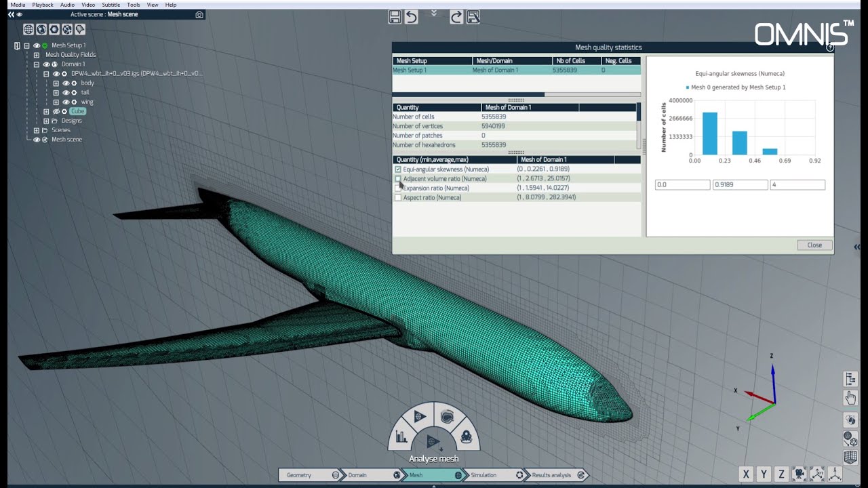Click the octopus-shaped icon in wheel
Image resolution: width=868 pixels, height=488 pixels.
(x=467, y=437)
